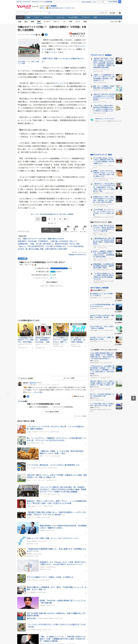The width and height of the screenshot is (138, 644).
Task: Toggle the コメント非表示 checkbox
Action: point(75,416)
